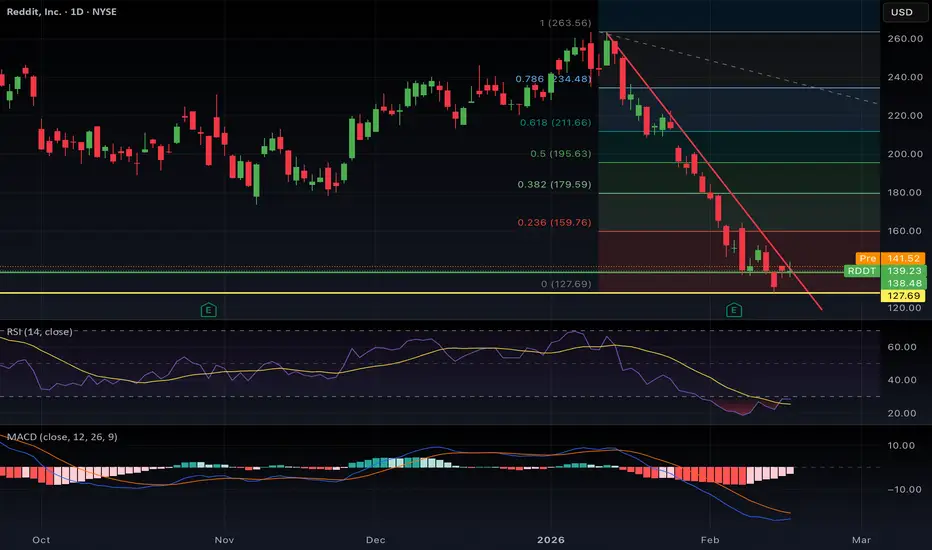Image resolution: width=932 pixels, height=550 pixels.
Task: Click the Nov label on time axis
Action: tap(224, 540)
